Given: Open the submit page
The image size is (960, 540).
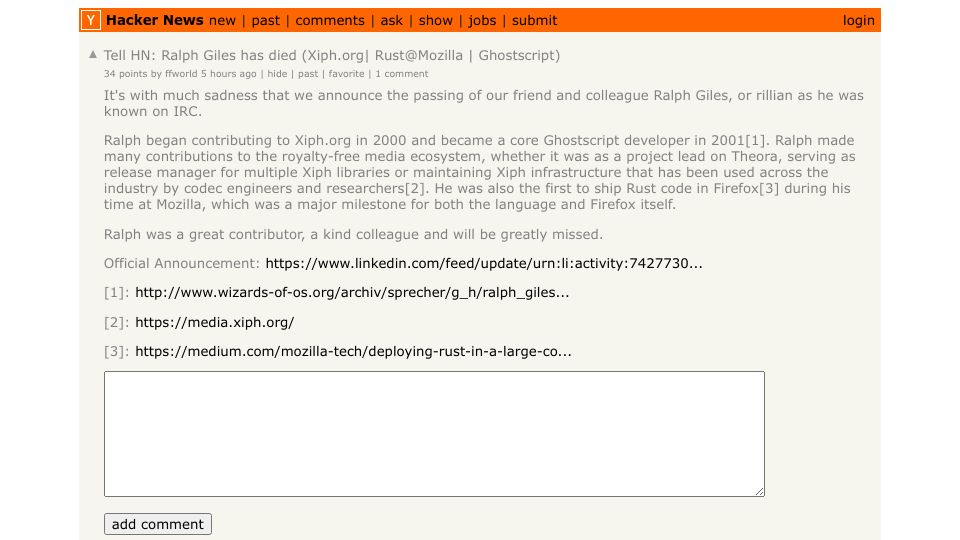Looking at the screenshot, I should (x=534, y=20).
